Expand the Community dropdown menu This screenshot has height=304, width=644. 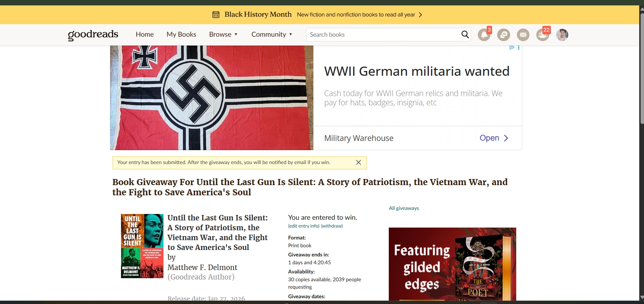click(272, 34)
